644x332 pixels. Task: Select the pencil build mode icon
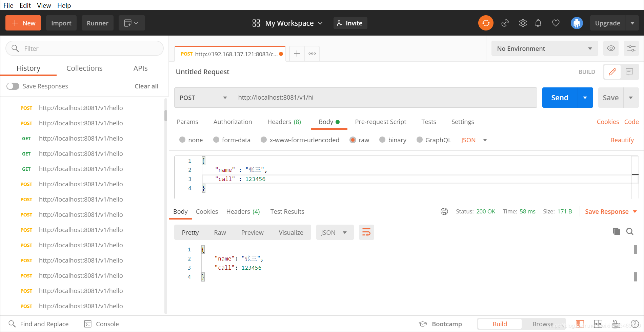pyautogui.click(x=612, y=72)
